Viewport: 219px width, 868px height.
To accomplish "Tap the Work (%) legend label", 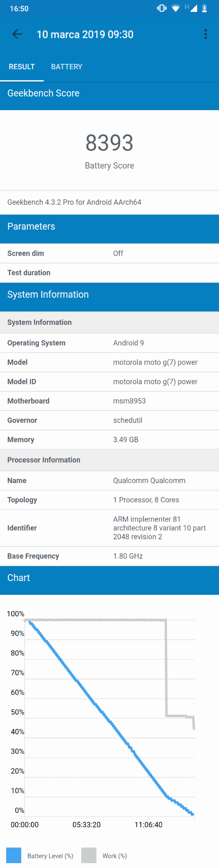I will 115,856.
